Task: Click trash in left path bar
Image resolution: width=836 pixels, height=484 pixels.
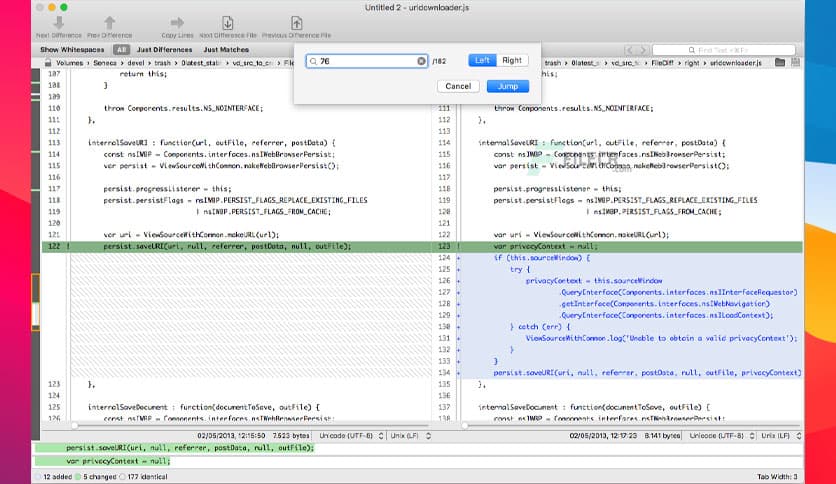Action: pos(163,63)
